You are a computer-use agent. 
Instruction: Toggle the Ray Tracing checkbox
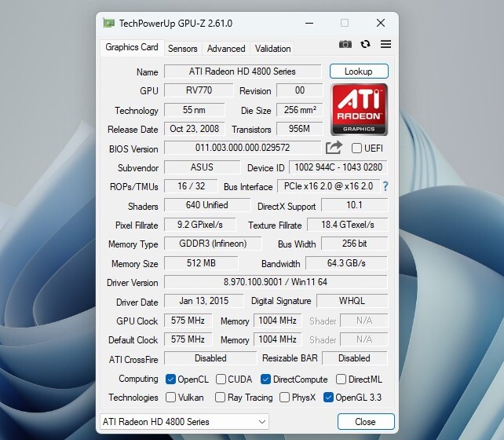click(220, 398)
